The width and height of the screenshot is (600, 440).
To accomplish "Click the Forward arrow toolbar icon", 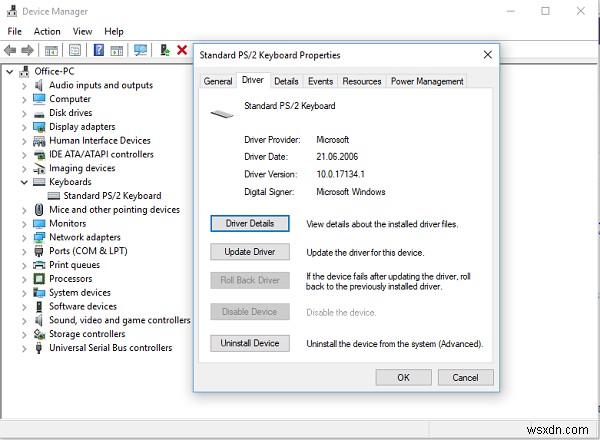I will (27, 50).
